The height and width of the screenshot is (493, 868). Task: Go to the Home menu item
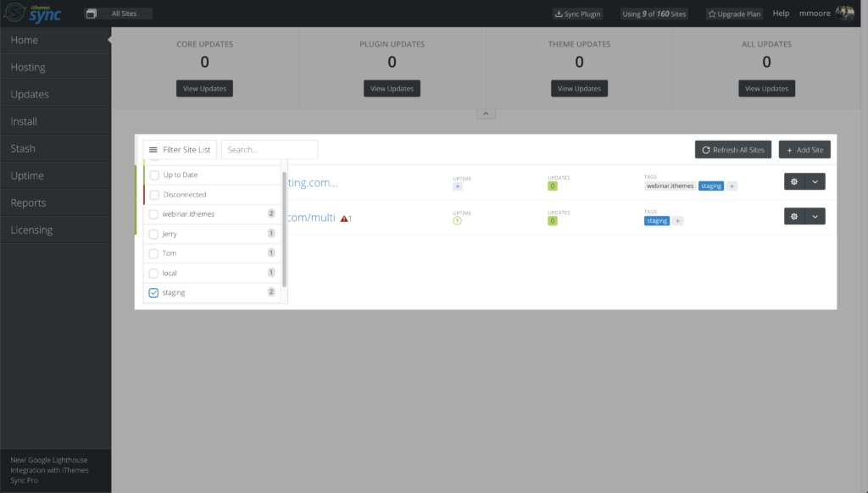click(x=55, y=41)
